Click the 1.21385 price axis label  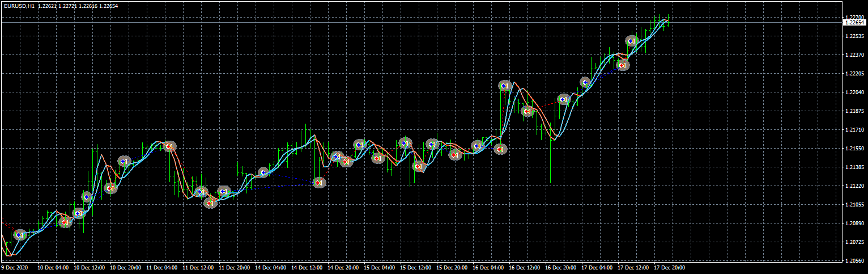854,167
